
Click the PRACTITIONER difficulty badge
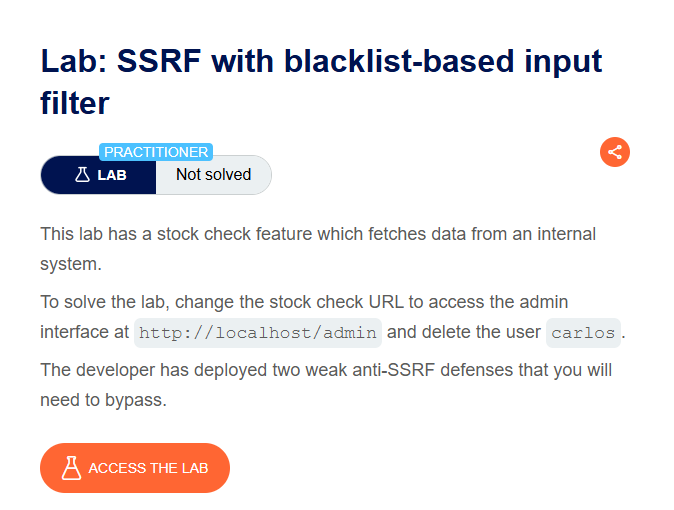click(156, 152)
